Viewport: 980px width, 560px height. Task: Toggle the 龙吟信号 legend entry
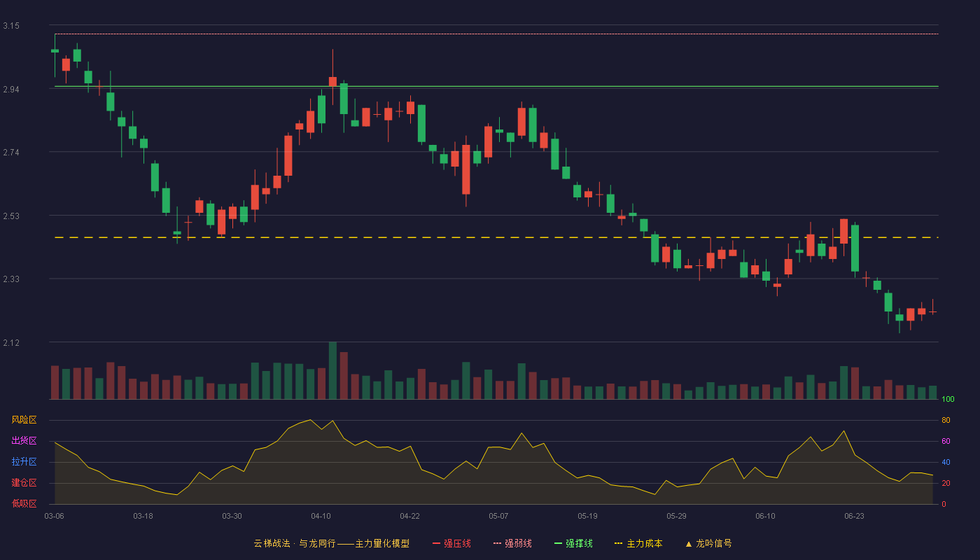point(708,543)
